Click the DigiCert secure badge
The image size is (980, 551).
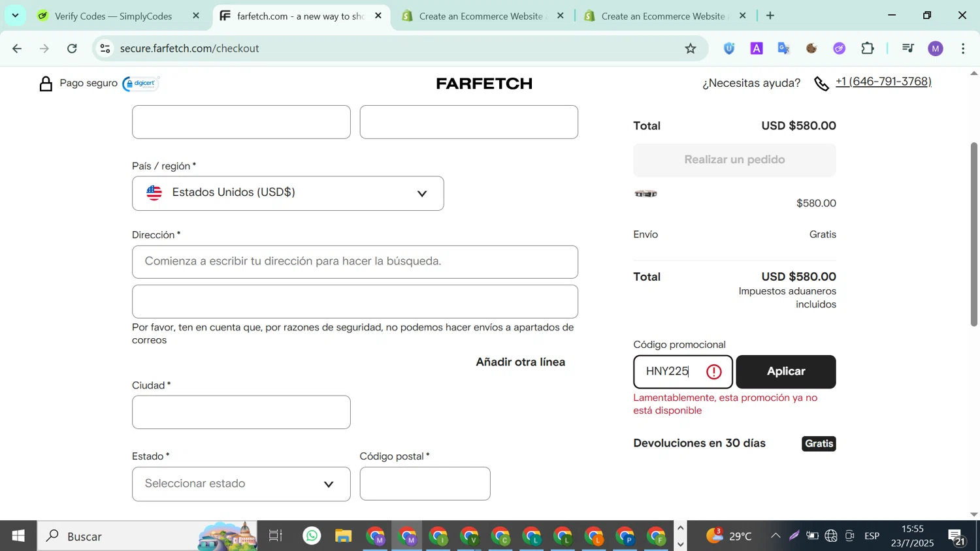(141, 84)
